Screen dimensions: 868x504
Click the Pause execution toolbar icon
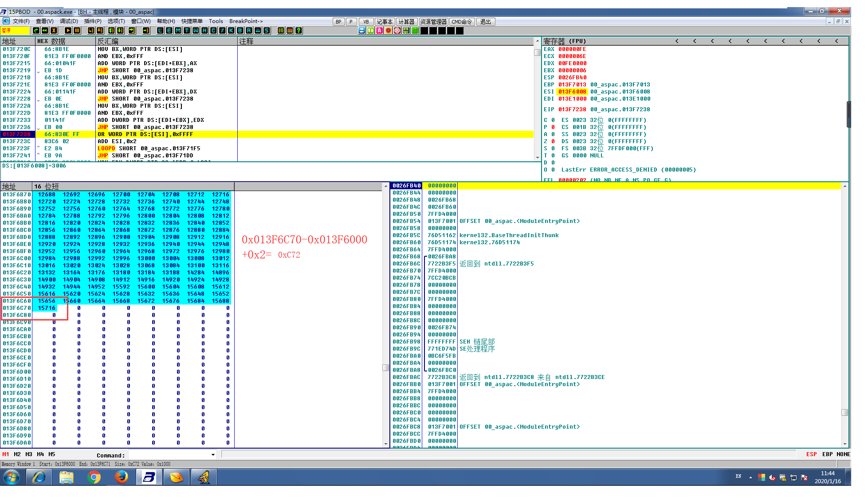click(77, 31)
